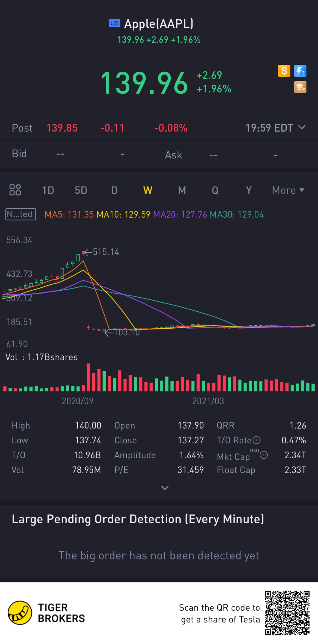
Task: Tap the 2021/03 date axis label
Action: point(208,401)
